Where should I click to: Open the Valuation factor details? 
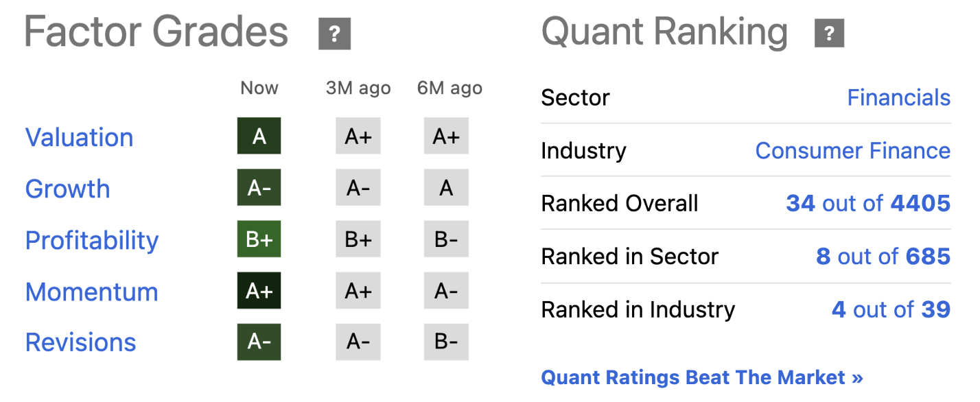click(79, 137)
